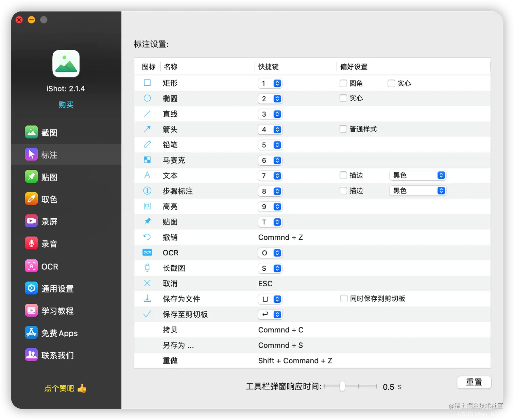Open the 贴图 (pin image) sidebar item
514x420 pixels.
[x=49, y=177]
